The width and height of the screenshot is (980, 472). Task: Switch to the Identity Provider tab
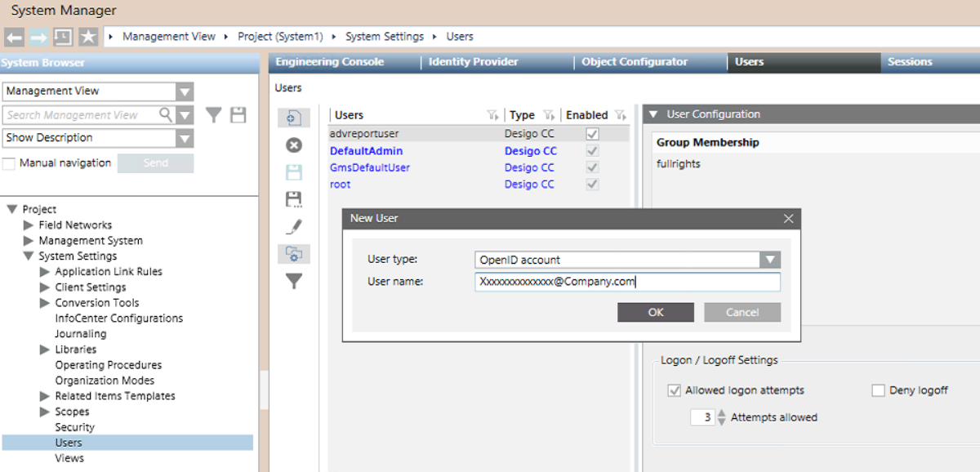(x=473, y=62)
